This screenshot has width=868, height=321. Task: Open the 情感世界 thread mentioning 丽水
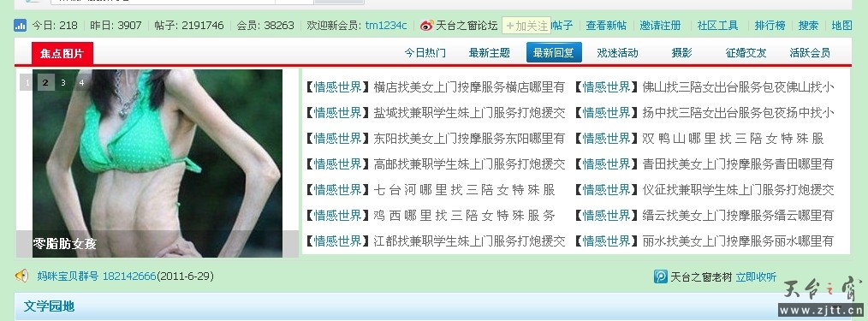tap(738, 241)
